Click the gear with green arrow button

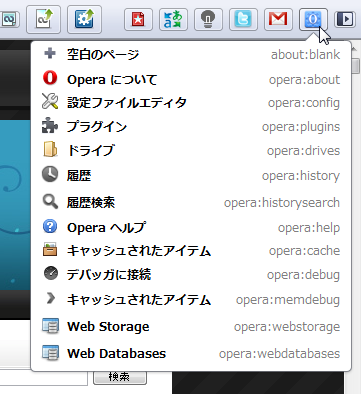pyautogui.click(x=84, y=19)
